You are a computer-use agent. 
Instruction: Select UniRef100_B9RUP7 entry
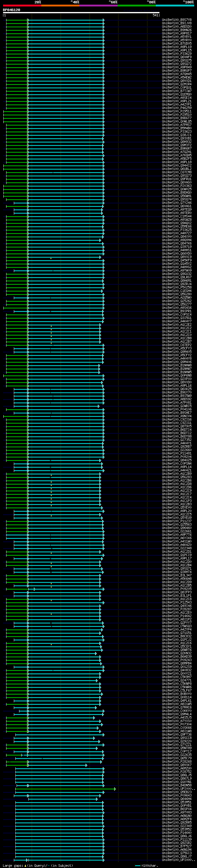177,71
